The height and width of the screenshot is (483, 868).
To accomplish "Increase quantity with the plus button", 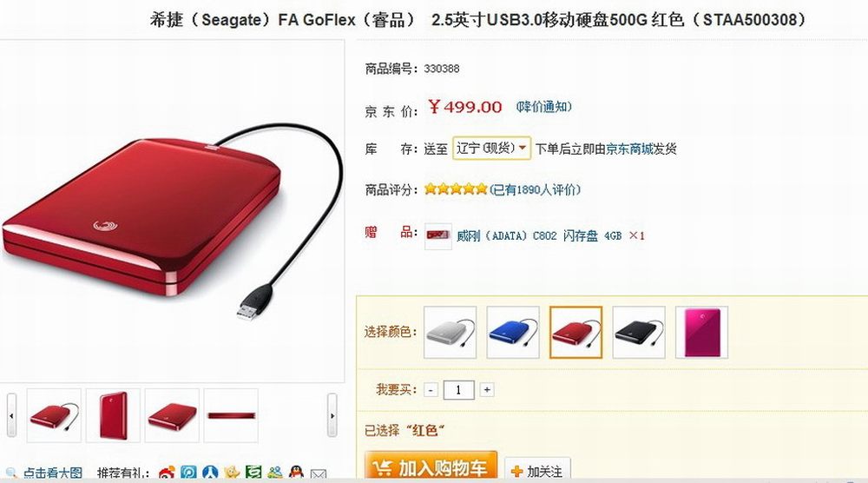I will coord(487,390).
